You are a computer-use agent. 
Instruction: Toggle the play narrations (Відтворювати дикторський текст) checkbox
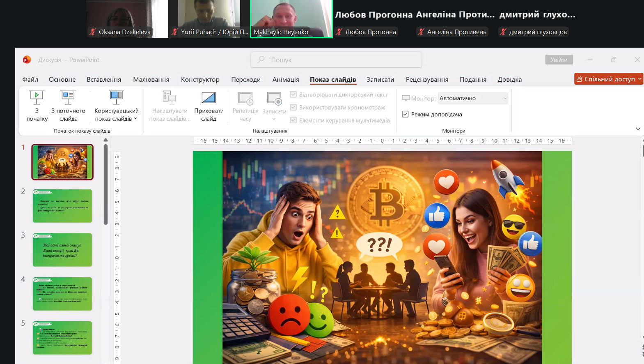tap(293, 94)
